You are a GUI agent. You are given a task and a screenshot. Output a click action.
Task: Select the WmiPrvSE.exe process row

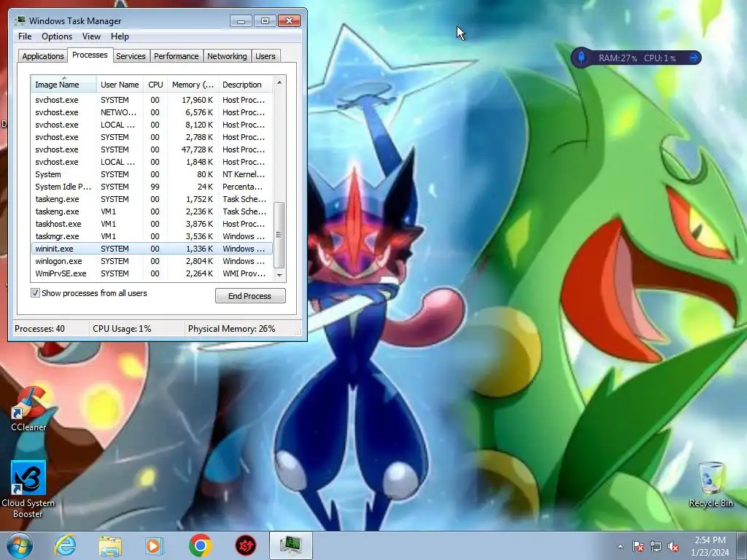pyautogui.click(x=152, y=273)
